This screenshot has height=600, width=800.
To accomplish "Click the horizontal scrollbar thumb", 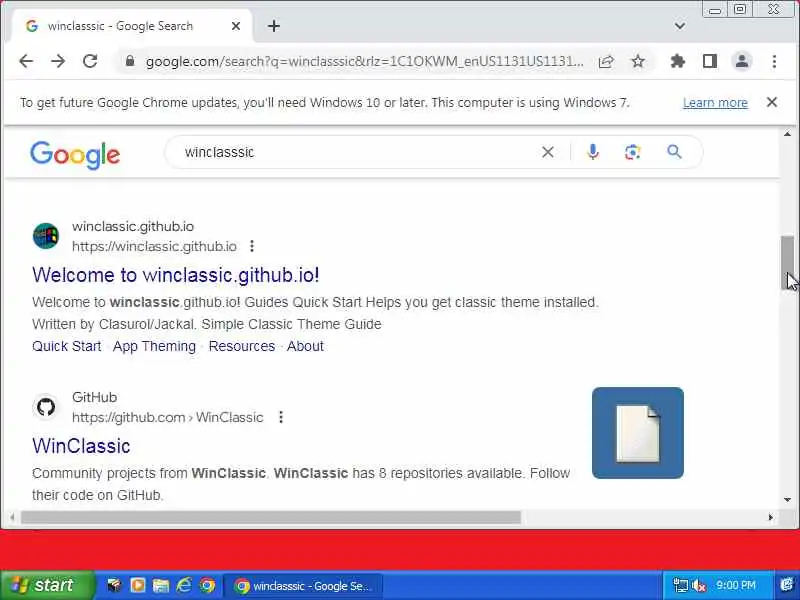I will coord(271,517).
